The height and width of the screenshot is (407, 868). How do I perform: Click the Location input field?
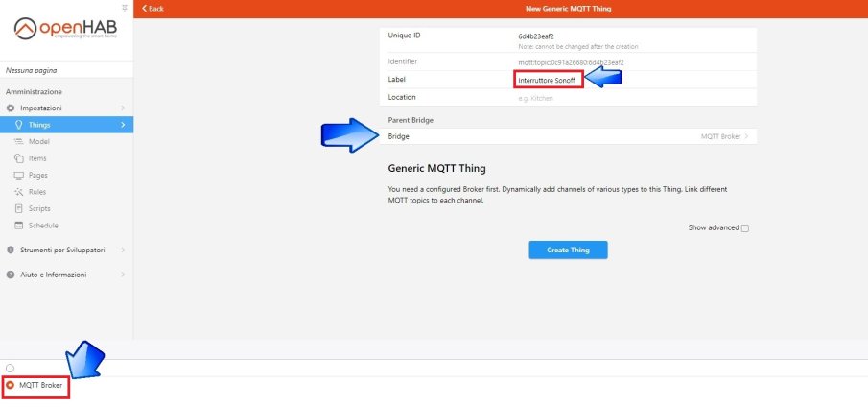(634, 98)
